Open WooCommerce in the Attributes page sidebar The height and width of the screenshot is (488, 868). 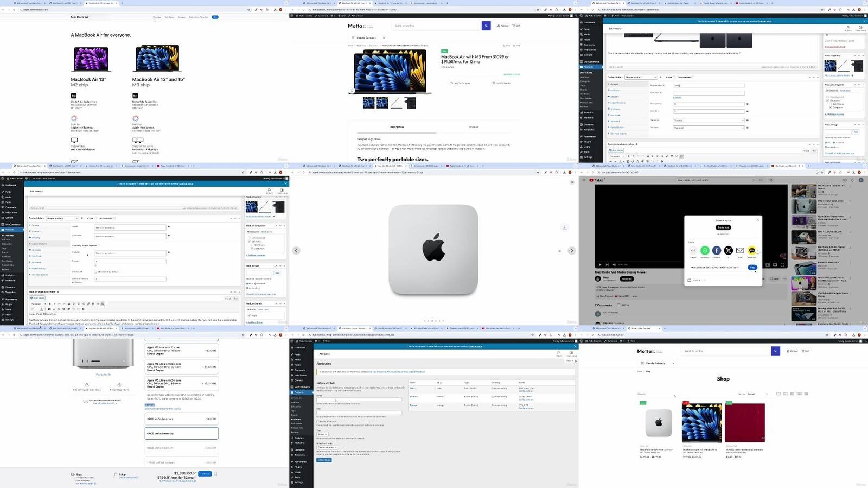302,387
